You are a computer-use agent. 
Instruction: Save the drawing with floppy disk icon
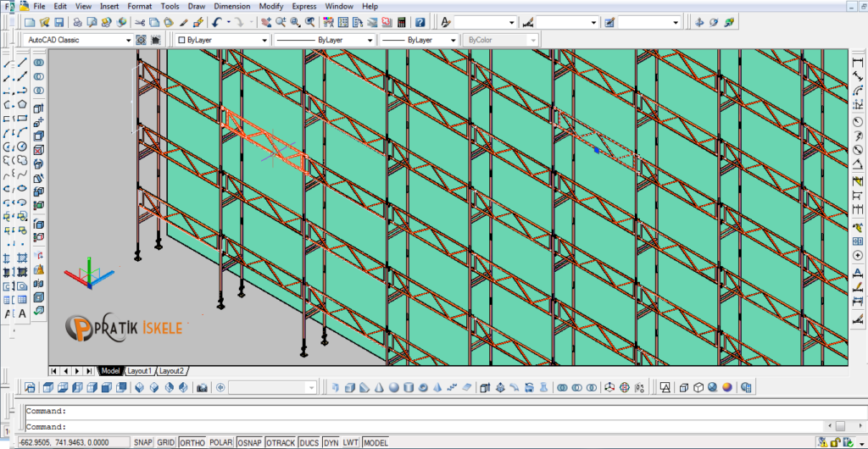coord(58,23)
